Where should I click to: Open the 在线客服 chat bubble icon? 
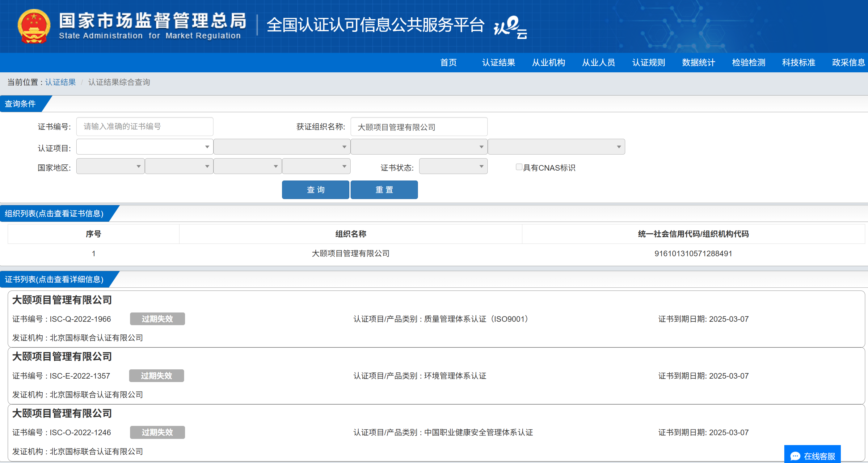pyautogui.click(x=795, y=456)
